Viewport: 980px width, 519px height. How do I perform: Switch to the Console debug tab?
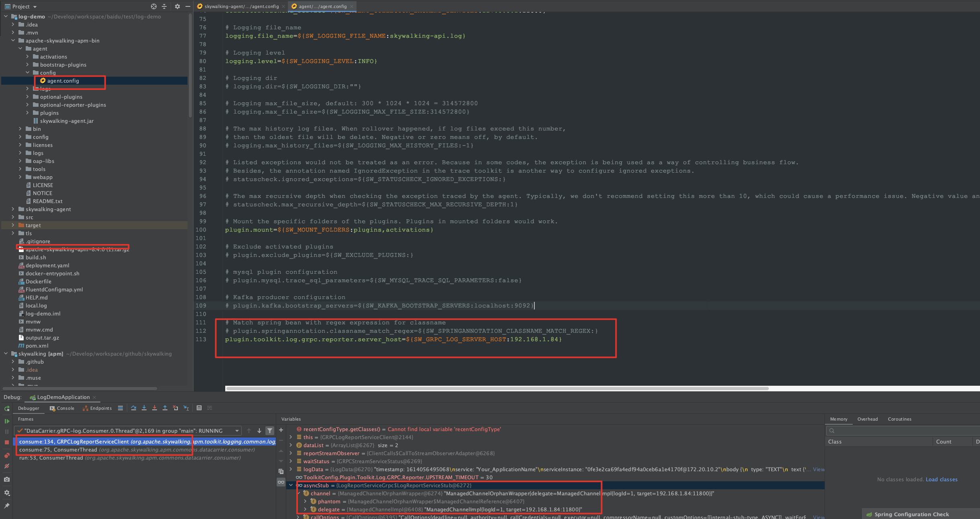click(62, 408)
